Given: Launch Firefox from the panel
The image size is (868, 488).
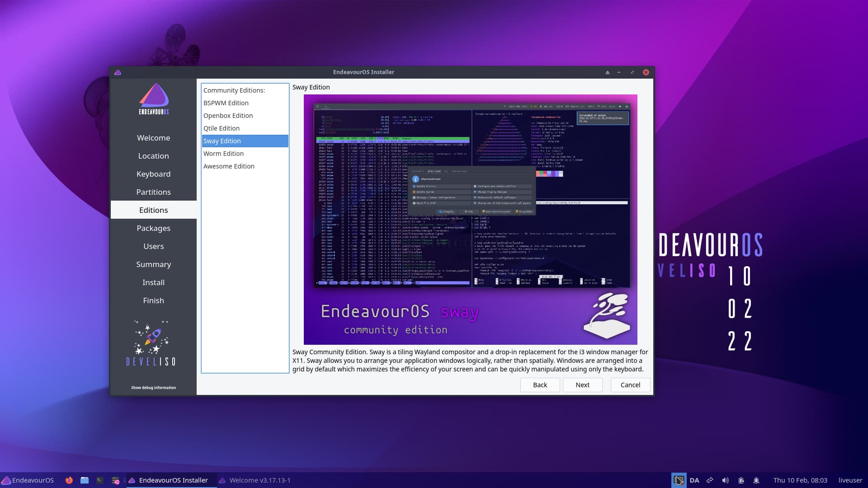Looking at the screenshot, I should tap(69, 480).
